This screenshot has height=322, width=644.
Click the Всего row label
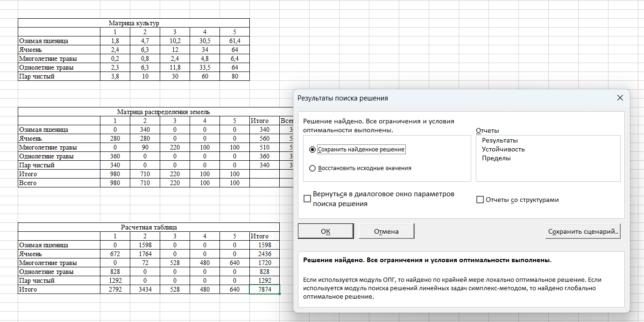59,183
